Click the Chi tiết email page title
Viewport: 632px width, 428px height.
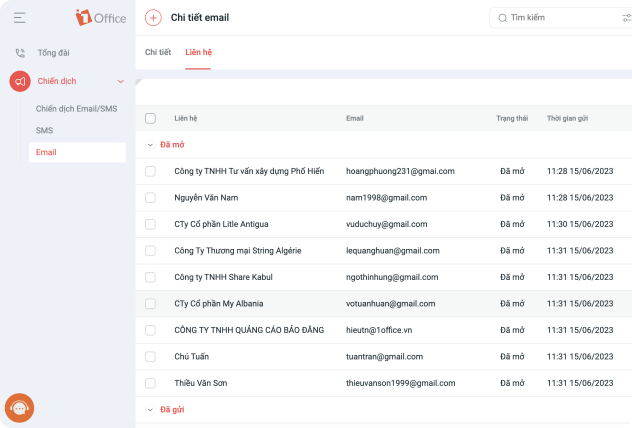click(200, 18)
